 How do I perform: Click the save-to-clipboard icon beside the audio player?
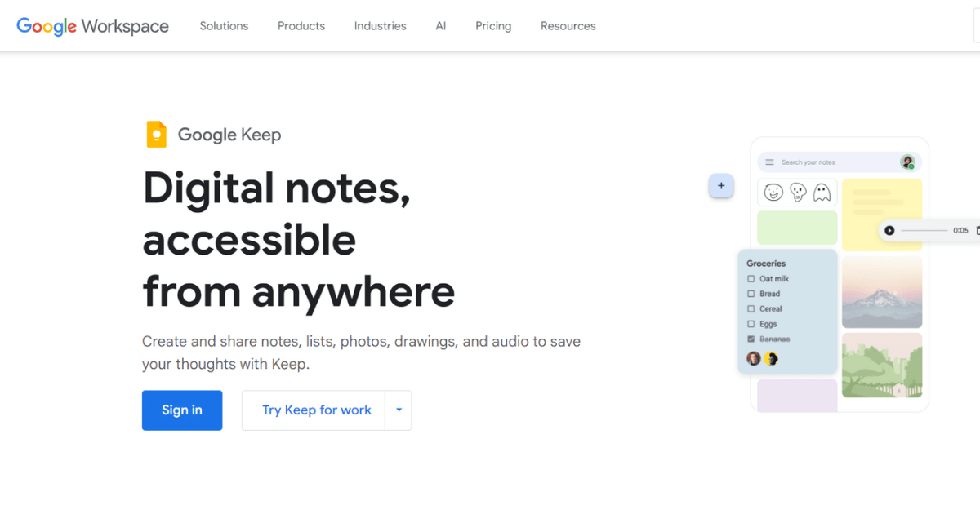977,230
